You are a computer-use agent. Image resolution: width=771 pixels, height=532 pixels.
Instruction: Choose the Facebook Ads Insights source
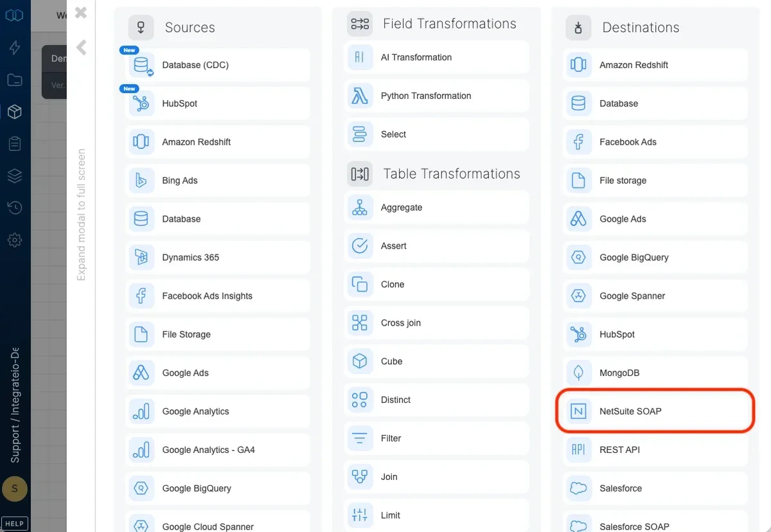pos(217,296)
